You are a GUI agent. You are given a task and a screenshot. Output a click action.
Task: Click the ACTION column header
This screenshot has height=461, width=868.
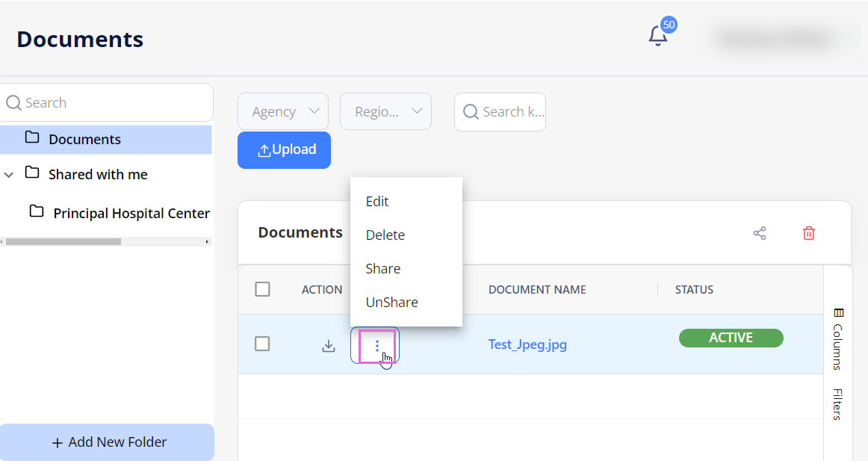click(322, 289)
